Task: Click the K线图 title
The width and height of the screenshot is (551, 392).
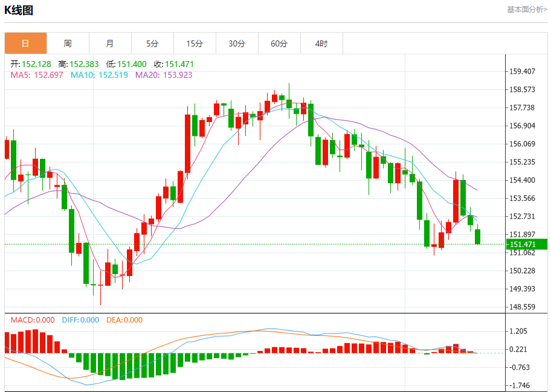Action: click(x=19, y=10)
